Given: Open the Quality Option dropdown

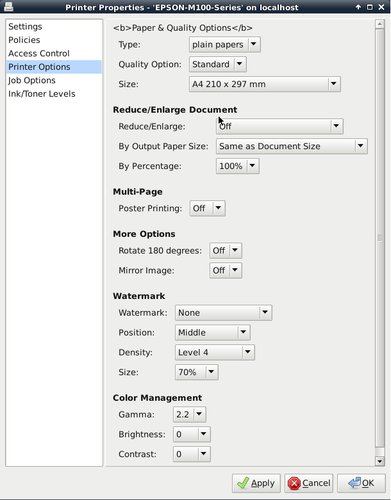Looking at the screenshot, I should tap(218, 64).
